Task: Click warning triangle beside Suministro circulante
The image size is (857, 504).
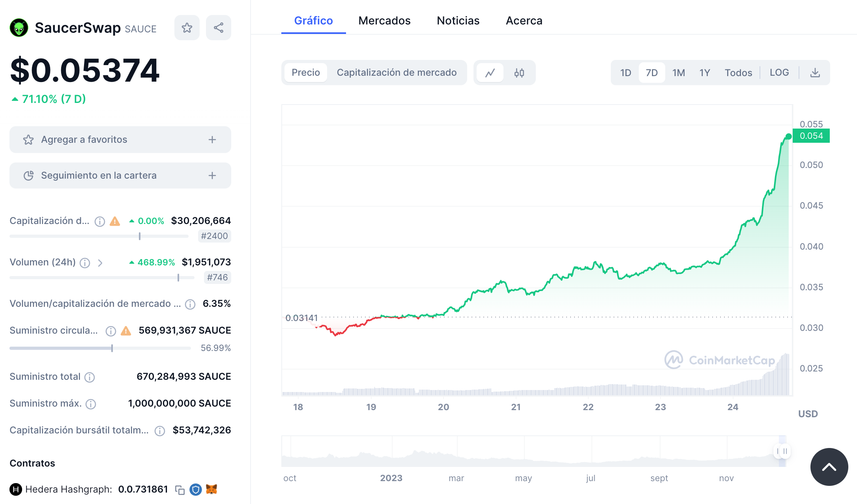Action: tap(126, 330)
